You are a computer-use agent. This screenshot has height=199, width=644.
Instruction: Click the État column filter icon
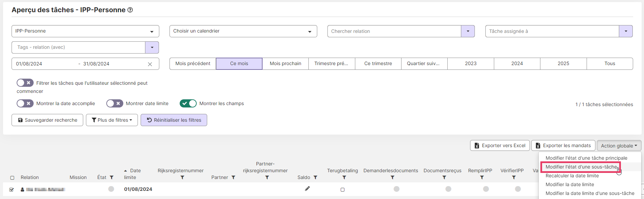point(111,177)
